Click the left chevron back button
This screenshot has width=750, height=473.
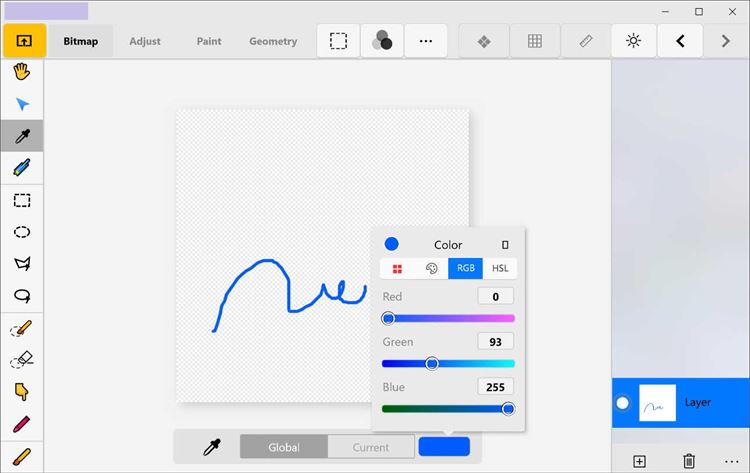680,41
